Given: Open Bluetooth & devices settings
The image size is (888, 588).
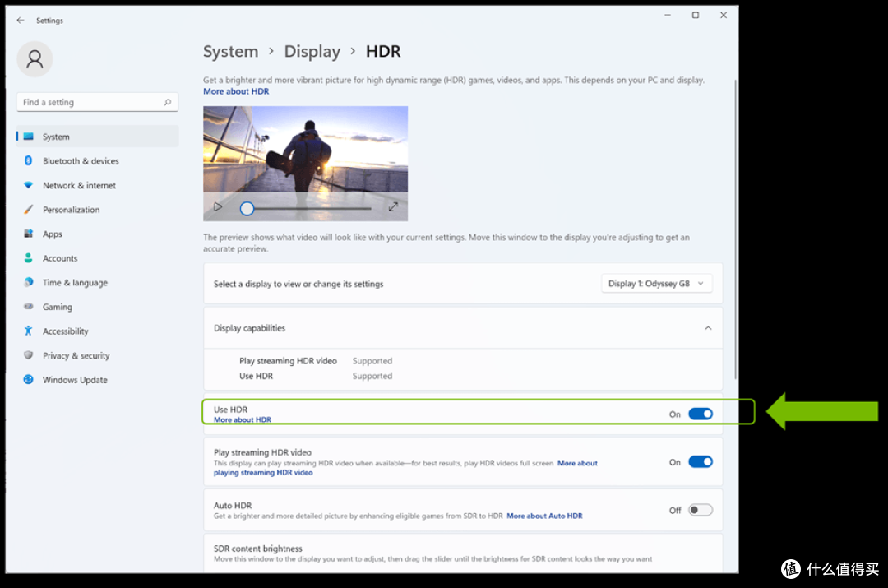Looking at the screenshot, I should (97, 161).
